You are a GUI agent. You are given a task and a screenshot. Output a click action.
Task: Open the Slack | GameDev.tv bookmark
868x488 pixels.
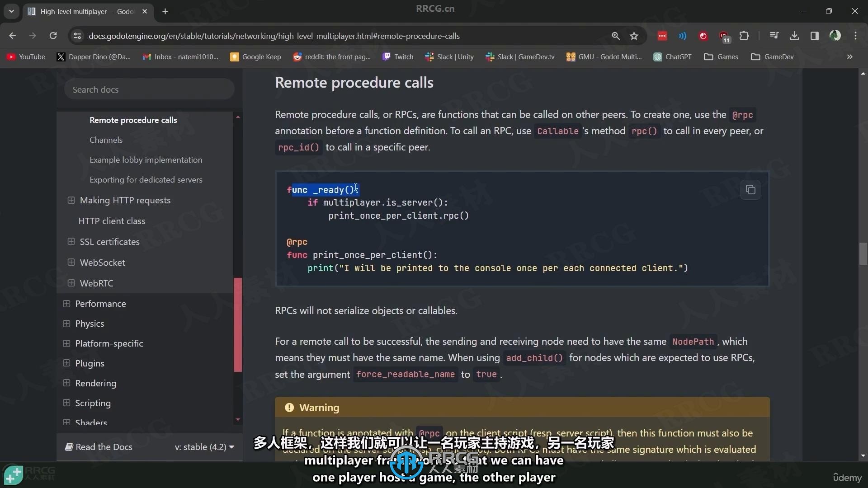tap(520, 56)
